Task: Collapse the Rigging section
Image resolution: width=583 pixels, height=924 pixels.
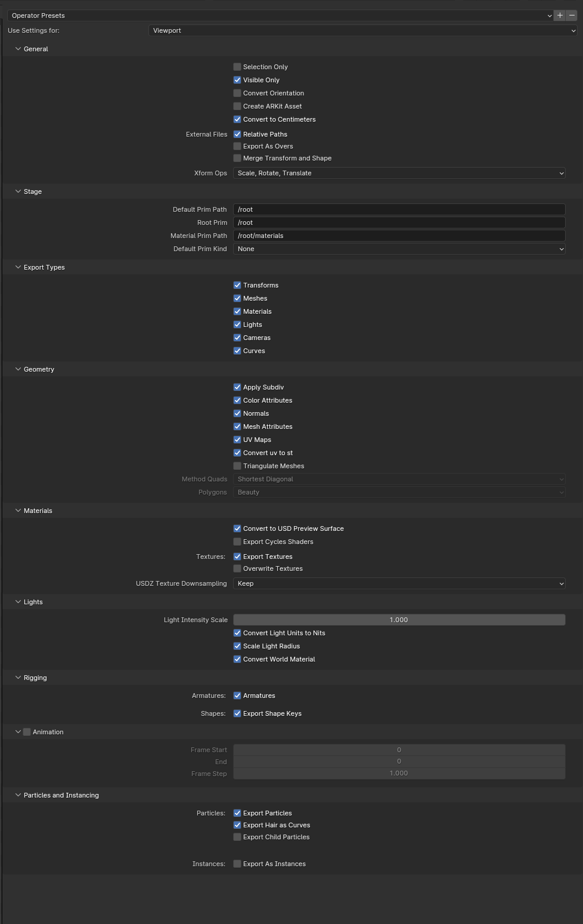Action: (x=18, y=678)
